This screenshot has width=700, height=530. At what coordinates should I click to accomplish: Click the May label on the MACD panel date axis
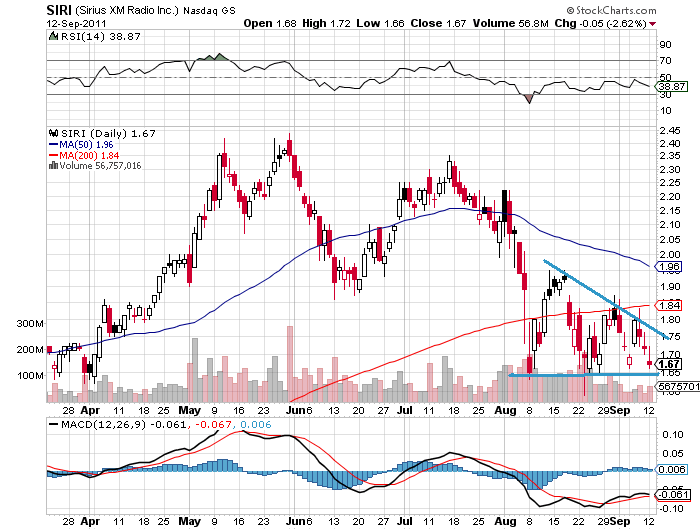click(189, 521)
